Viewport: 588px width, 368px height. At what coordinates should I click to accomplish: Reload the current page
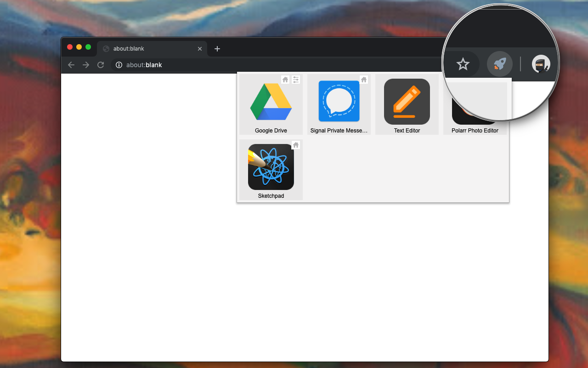click(x=101, y=65)
